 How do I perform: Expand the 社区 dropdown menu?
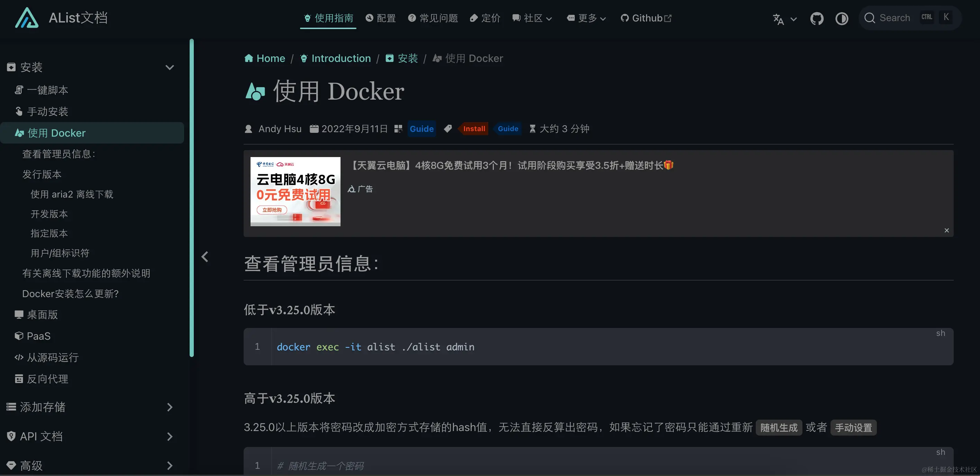coord(532,18)
